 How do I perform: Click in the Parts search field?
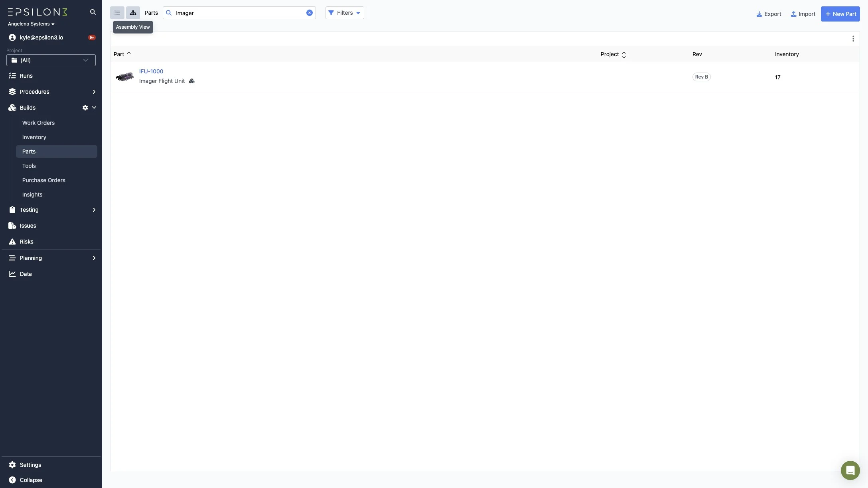pyautogui.click(x=239, y=13)
